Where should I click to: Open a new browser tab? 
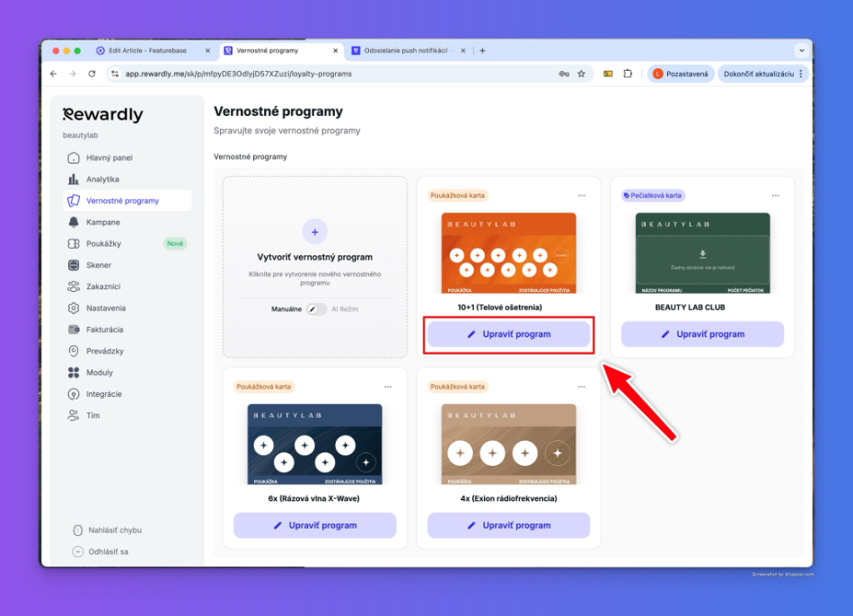pyautogui.click(x=482, y=50)
